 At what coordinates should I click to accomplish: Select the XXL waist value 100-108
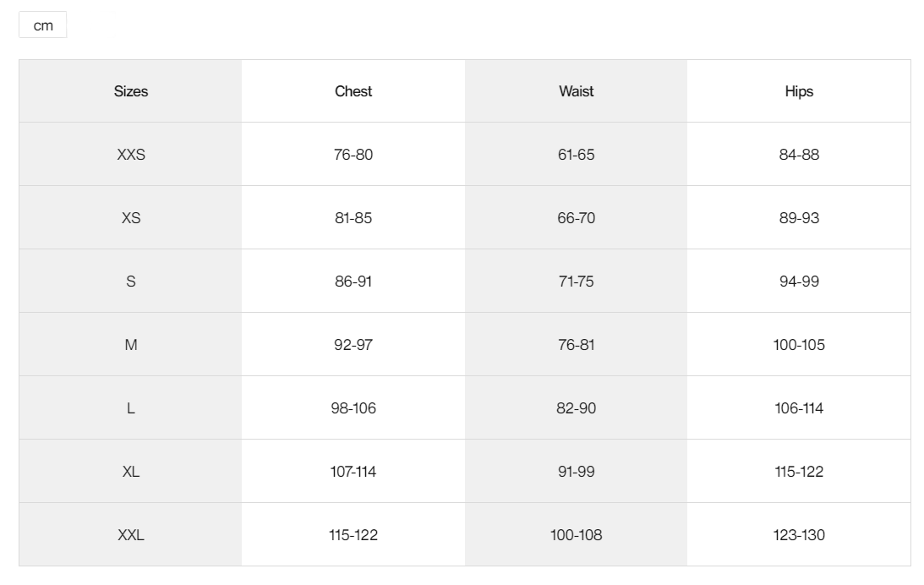pos(576,535)
